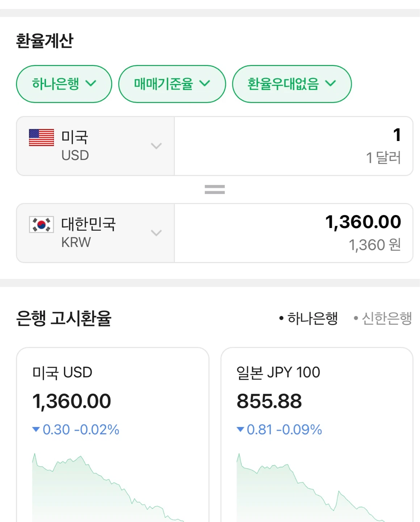Viewport: 420px width, 522px height.
Task: Click the US flag icon
Action: pyautogui.click(x=41, y=138)
